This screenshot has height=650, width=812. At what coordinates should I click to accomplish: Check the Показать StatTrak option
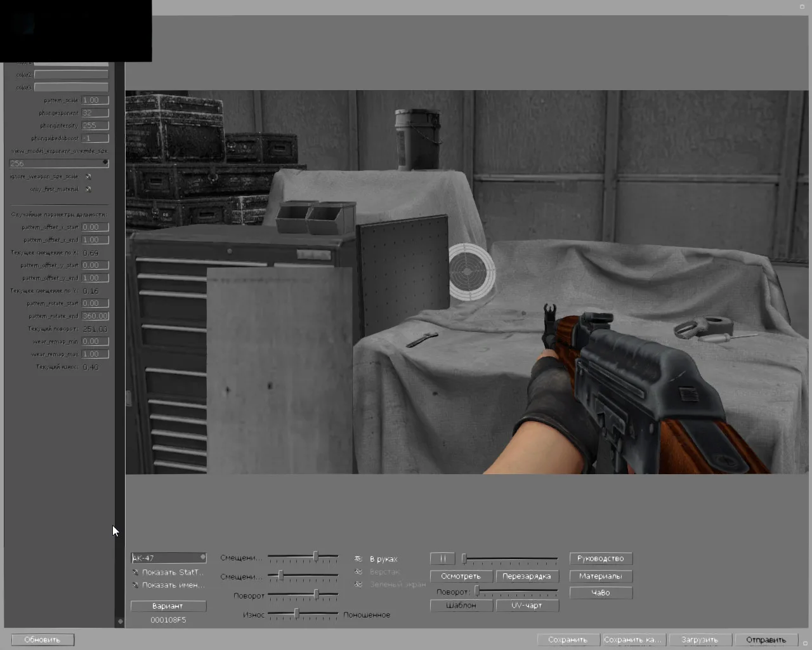click(135, 572)
